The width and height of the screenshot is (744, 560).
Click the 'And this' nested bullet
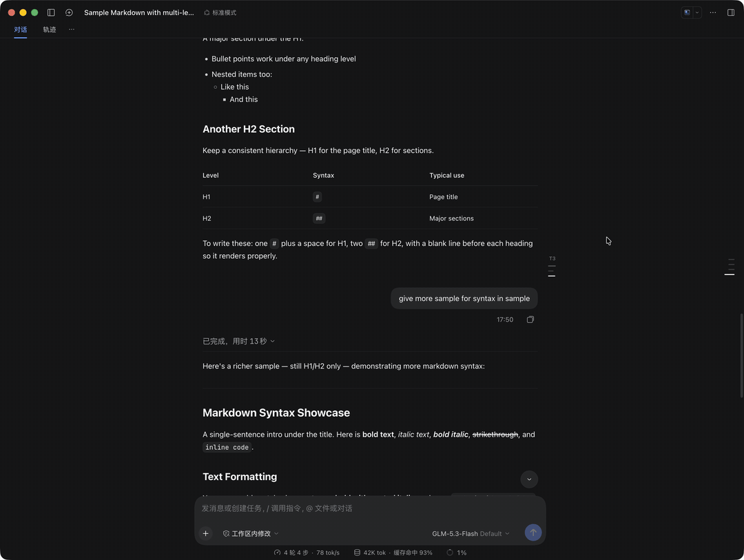243,99
